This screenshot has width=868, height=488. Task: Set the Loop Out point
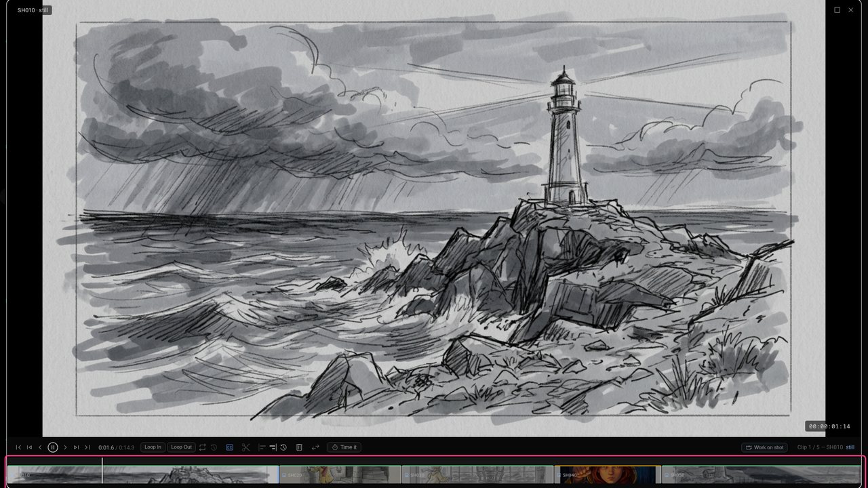click(181, 447)
